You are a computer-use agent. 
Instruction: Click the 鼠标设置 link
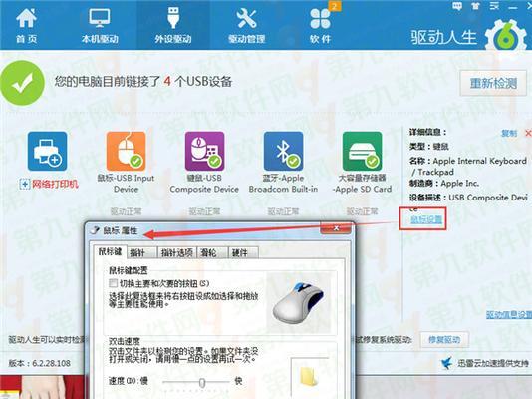pyautogui.click(x=426, y=219)
